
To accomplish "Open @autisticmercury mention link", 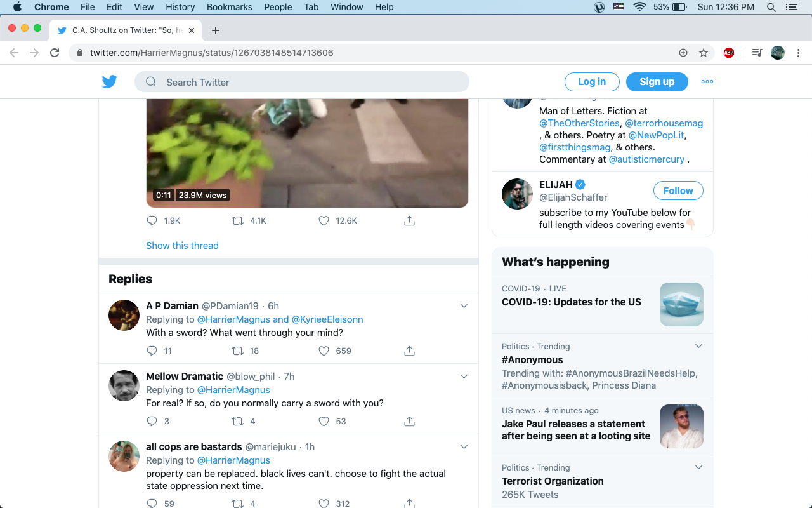I will pos(646,159).
